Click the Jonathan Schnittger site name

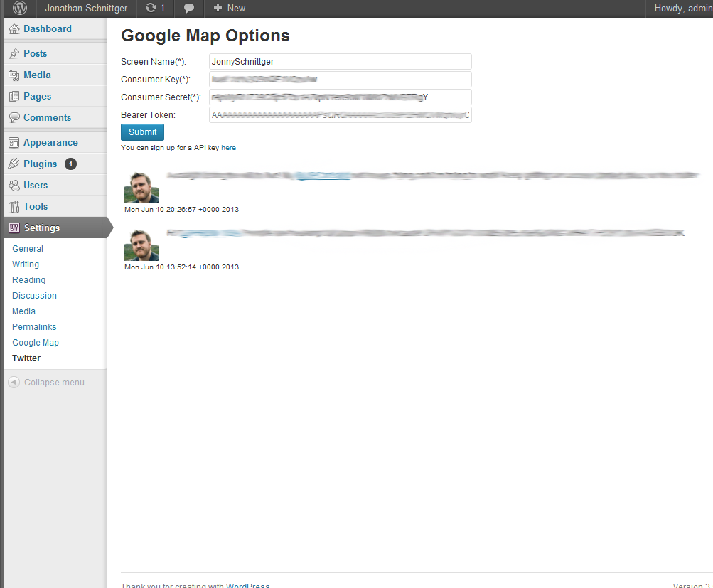coord(86,9)
